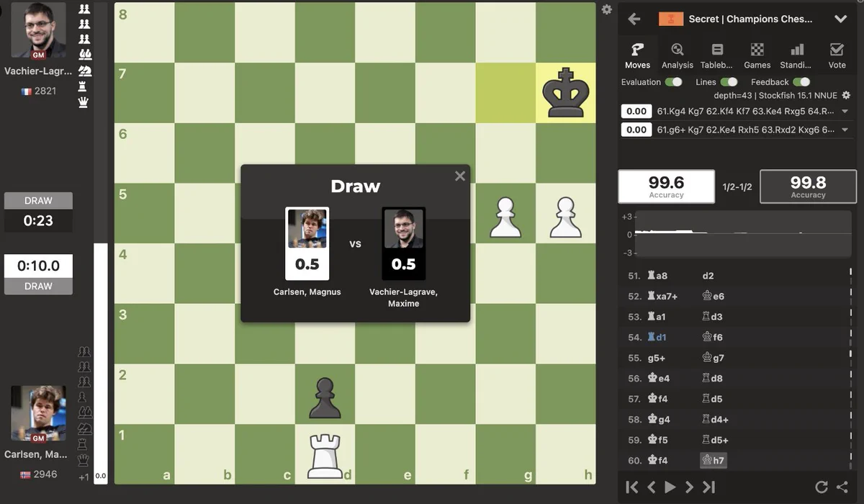Expand the 61.Kg4 engine line
This screenshot has height=504, width=864.
[x=845, y=112]
